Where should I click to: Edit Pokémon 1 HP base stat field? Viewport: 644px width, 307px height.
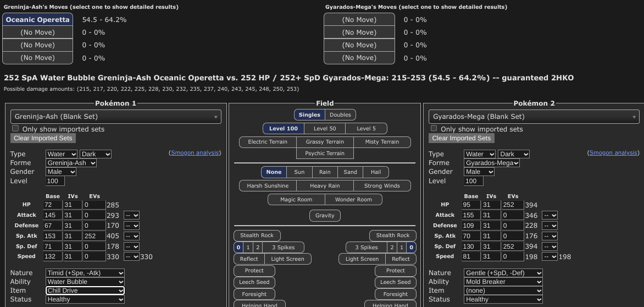pyautogui.click(x=53, y=205)
